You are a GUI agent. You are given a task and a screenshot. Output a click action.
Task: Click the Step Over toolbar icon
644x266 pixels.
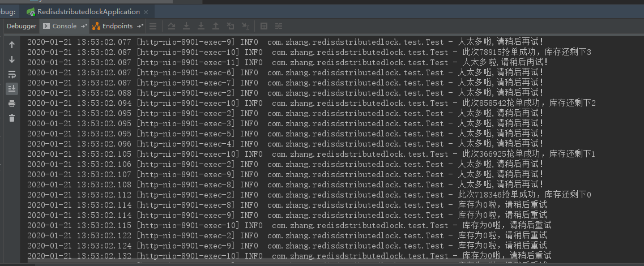coord(171,26)
